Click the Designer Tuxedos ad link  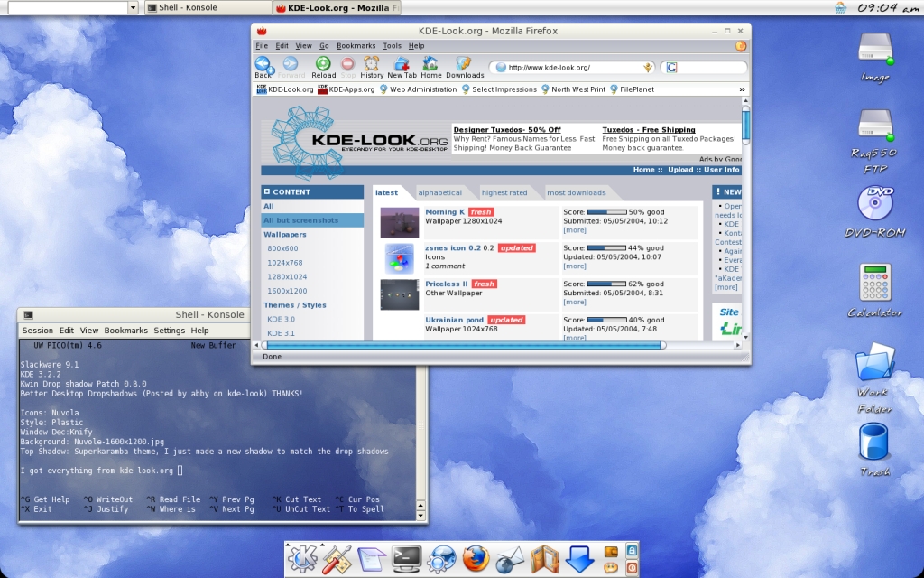(x=507, y=130)
